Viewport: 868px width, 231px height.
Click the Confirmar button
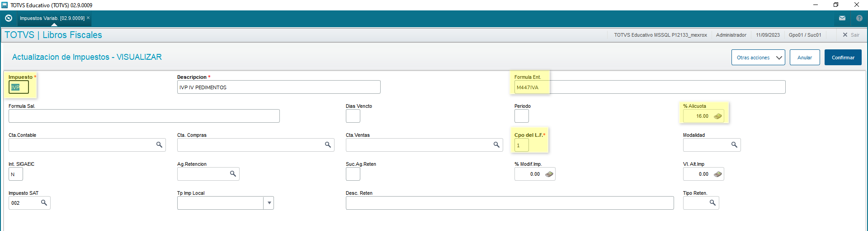click(843, 58)
